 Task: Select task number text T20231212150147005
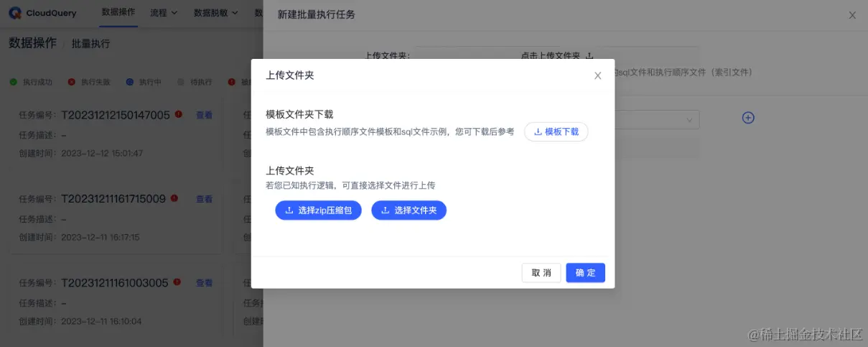(116, 115)
